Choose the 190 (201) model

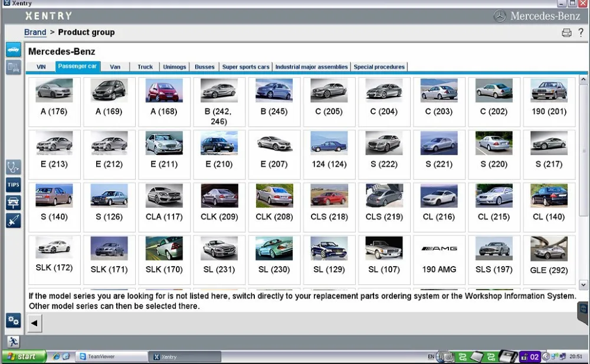pos(549,101)
